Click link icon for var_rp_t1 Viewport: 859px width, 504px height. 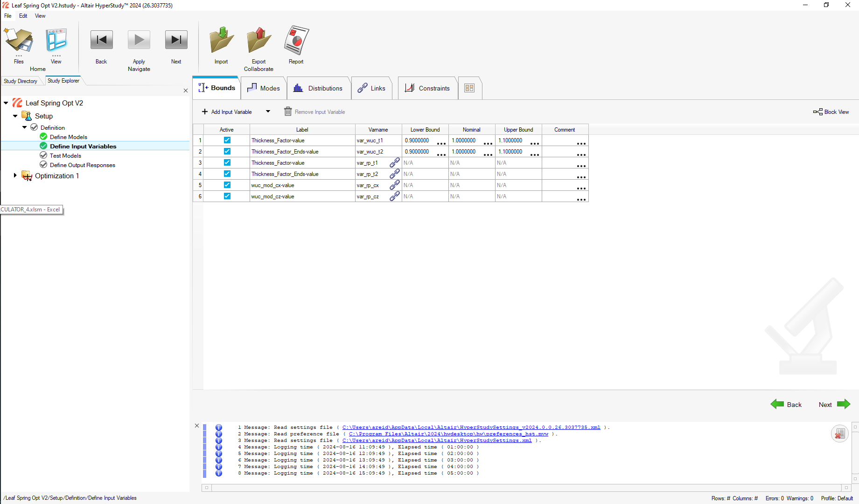[395, 162]
